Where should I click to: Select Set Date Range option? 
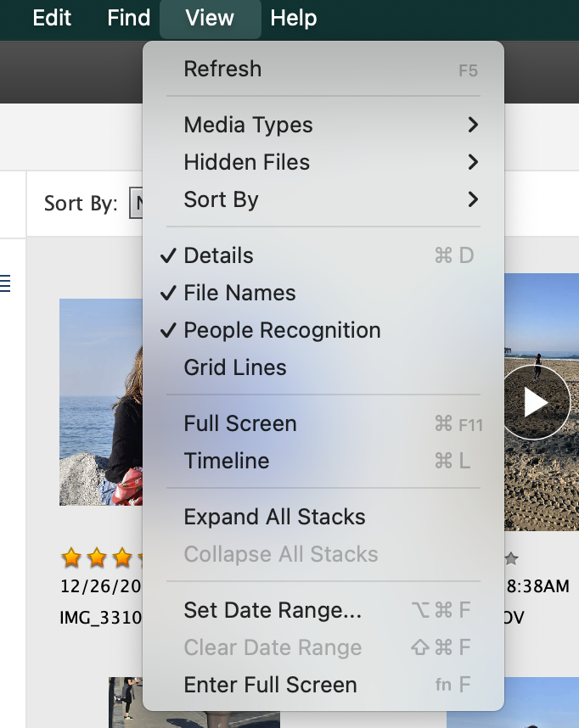click(x=273, y=610)
